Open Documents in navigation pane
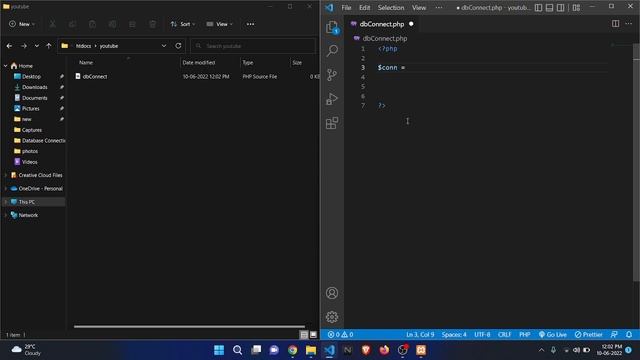Viewport: 640px width, 360px height. tap(34, 98)
